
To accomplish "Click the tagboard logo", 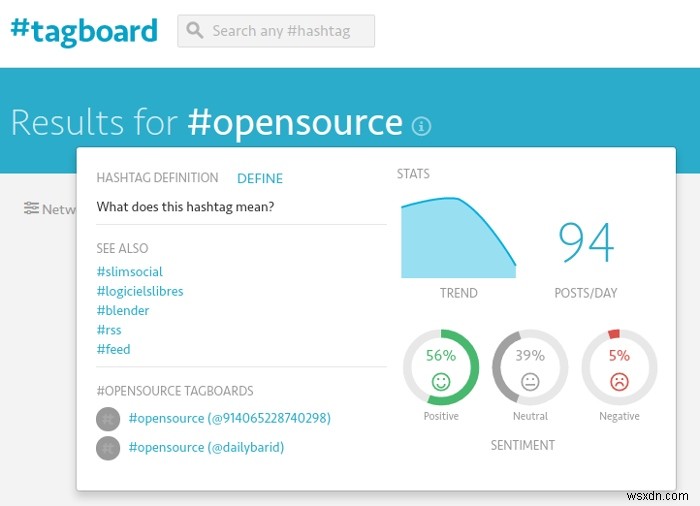I will tap(84, 30).
